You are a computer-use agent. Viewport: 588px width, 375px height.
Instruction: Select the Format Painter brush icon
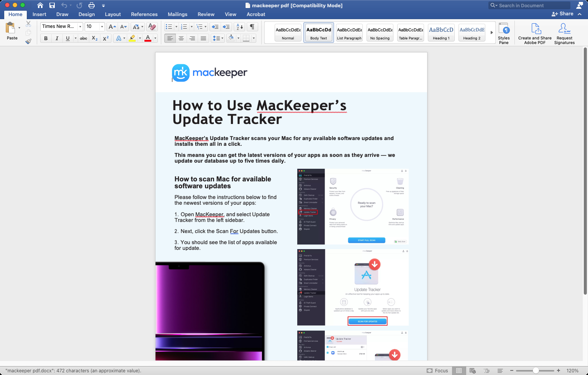click(x=28, y=41)
